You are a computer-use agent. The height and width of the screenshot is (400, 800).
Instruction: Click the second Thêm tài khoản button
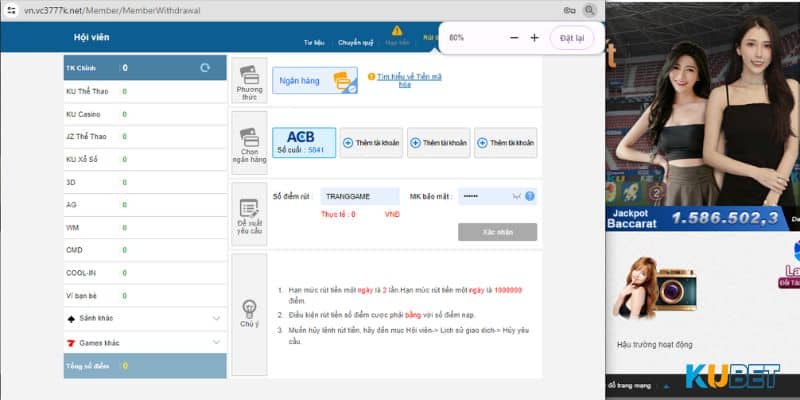[439, 142]
